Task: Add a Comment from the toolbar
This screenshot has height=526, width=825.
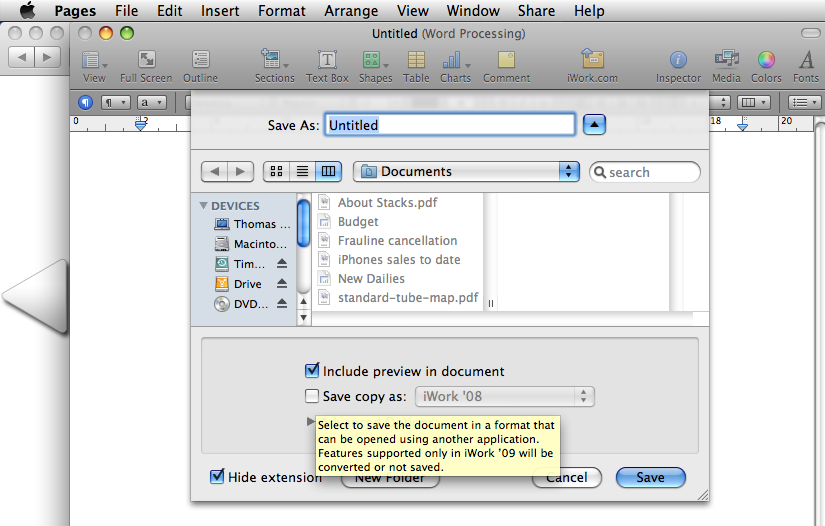Action: [507, 67]
